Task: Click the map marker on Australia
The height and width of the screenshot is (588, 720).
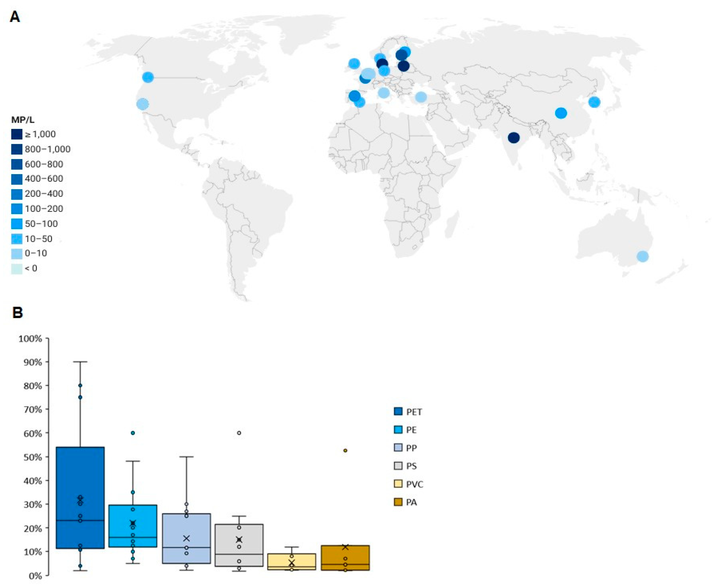Action: [642, 256]
